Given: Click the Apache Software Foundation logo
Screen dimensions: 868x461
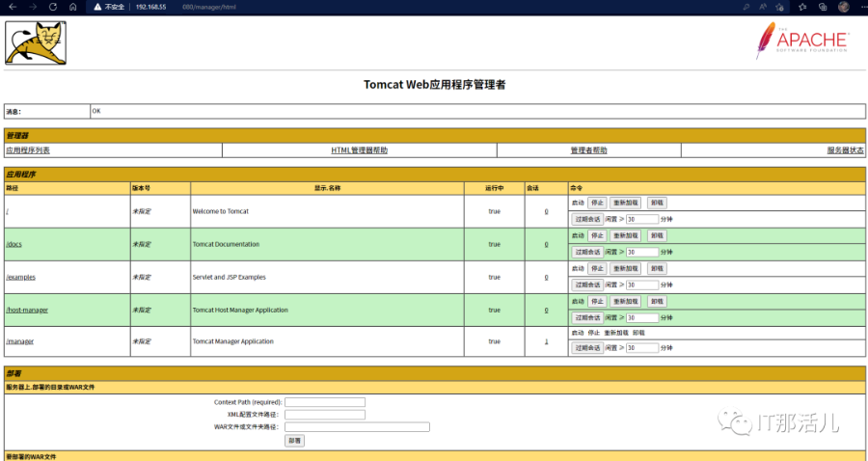Looking at the screenshot, I should pyautogui.click(x=801, y=40).
